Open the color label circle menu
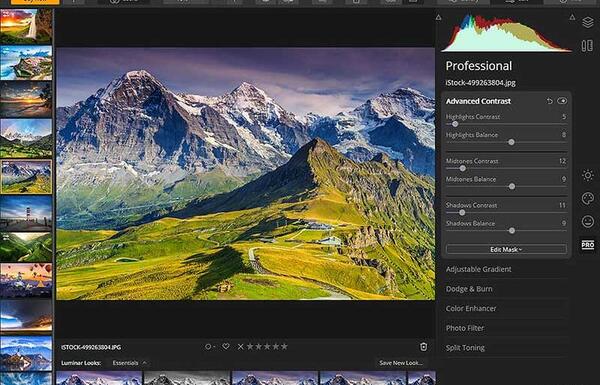 (209, 347)
